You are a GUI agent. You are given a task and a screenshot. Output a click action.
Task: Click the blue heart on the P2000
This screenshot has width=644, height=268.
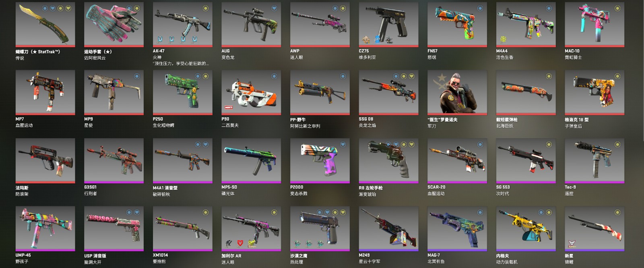coord(343,144)
